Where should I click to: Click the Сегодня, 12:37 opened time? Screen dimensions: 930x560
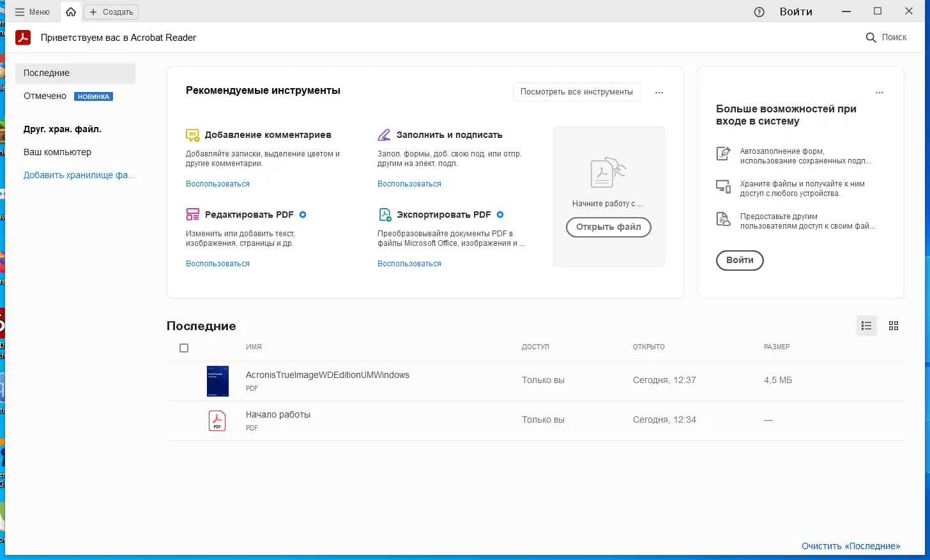coord(664,380)
